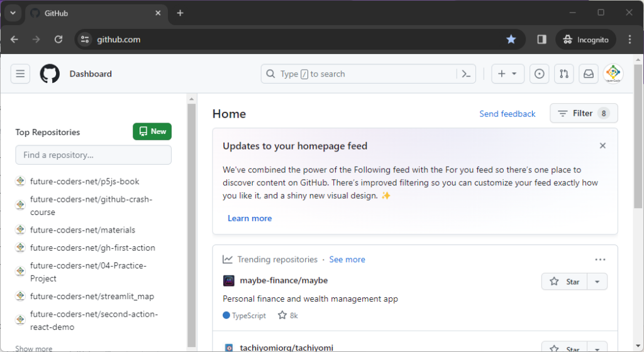
Task: Open future-coders-net/gh-first-action repository
Action: (x=92, y=248)
